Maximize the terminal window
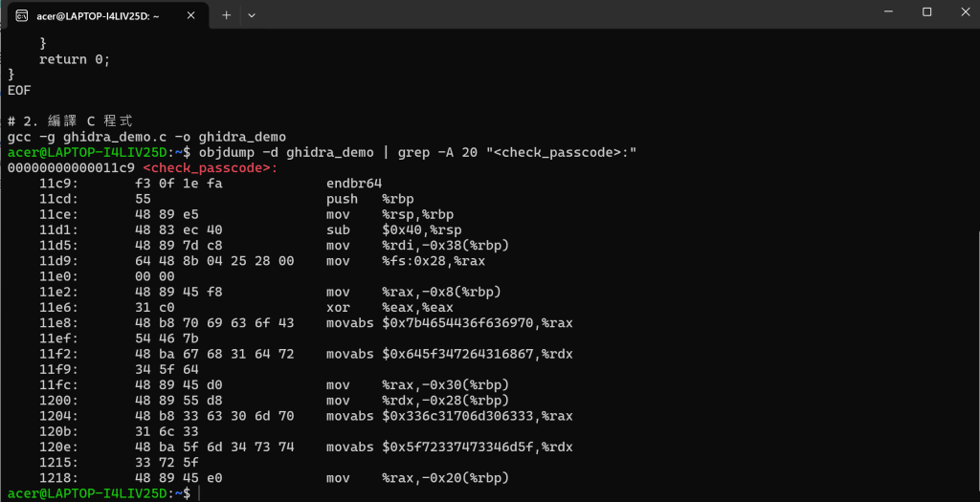Screen dimensions: 980x502 tap(926, 11)
